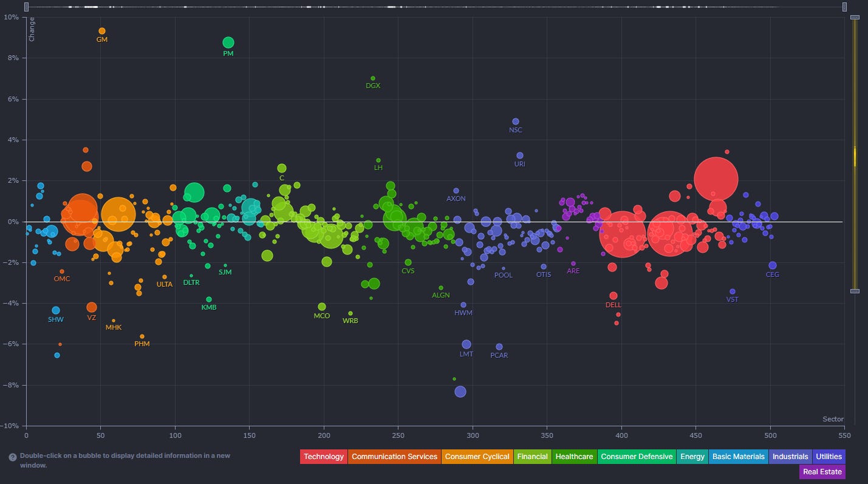Viewport: 868px width, 484px height.
Task: Toggle the Technology sector legend
Action: [323, 457]
